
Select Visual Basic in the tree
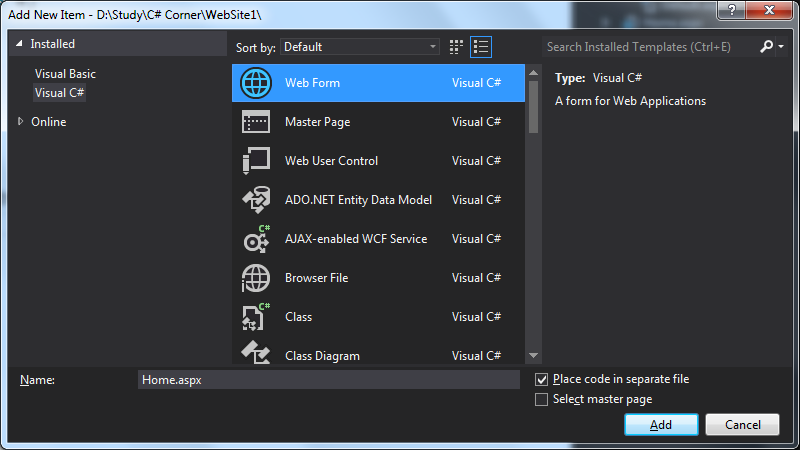pos(65,74)
